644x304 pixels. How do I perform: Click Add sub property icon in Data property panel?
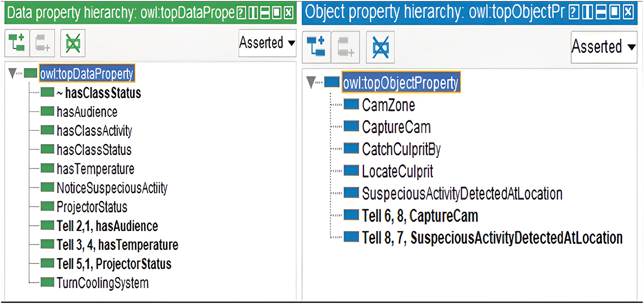point(17,43)
